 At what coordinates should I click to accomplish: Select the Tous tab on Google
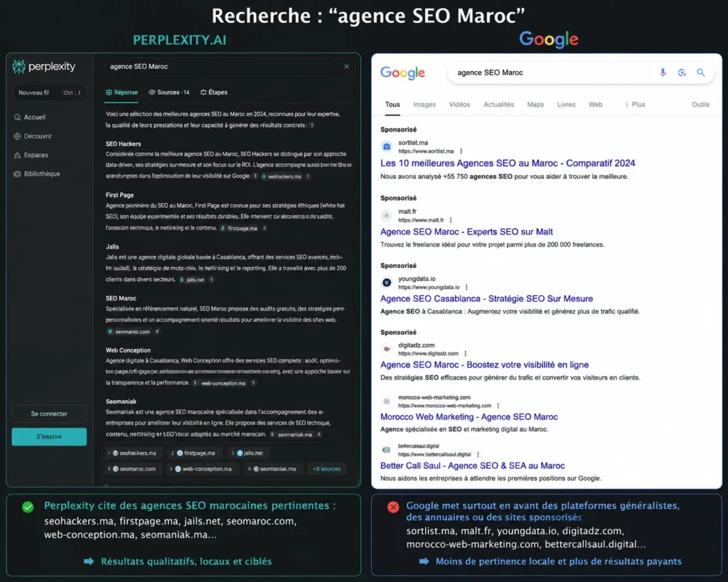[x=392, y=104]
